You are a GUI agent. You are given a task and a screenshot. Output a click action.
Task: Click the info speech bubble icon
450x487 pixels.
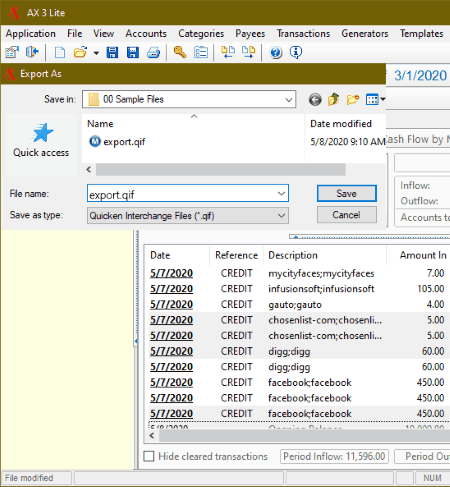tap(296, 52)
